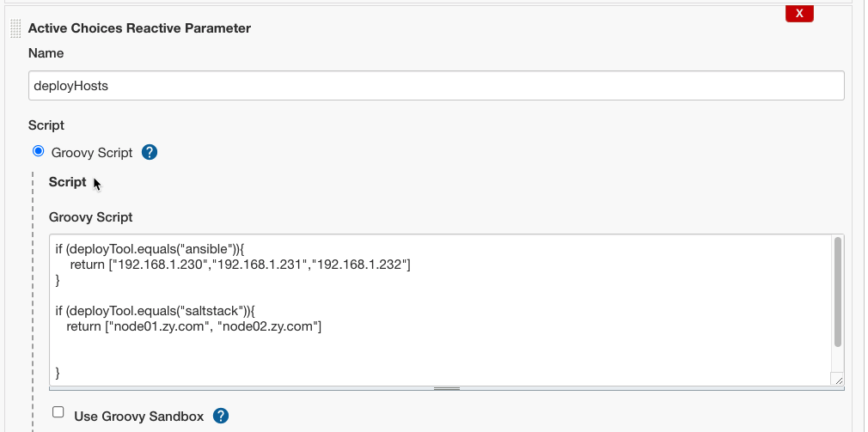Screen dimensions: 868x432
Task: Click the 'Name' field label
Action: 46,53
